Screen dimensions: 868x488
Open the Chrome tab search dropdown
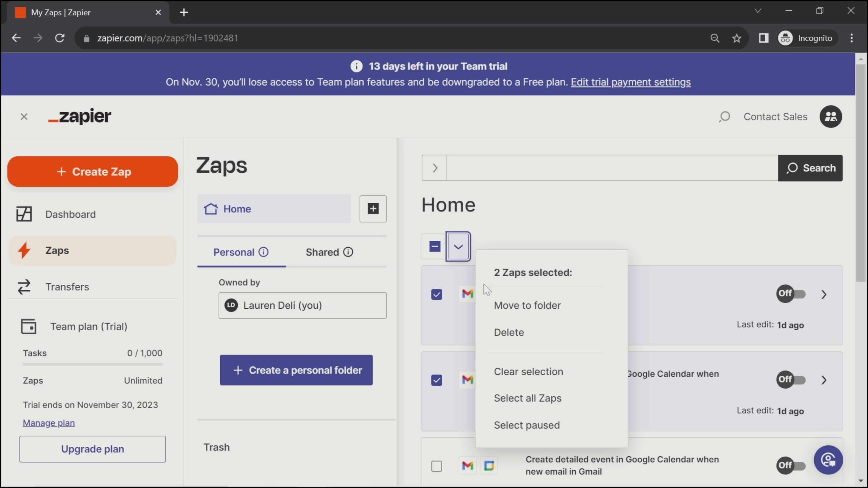coord(758,11)
